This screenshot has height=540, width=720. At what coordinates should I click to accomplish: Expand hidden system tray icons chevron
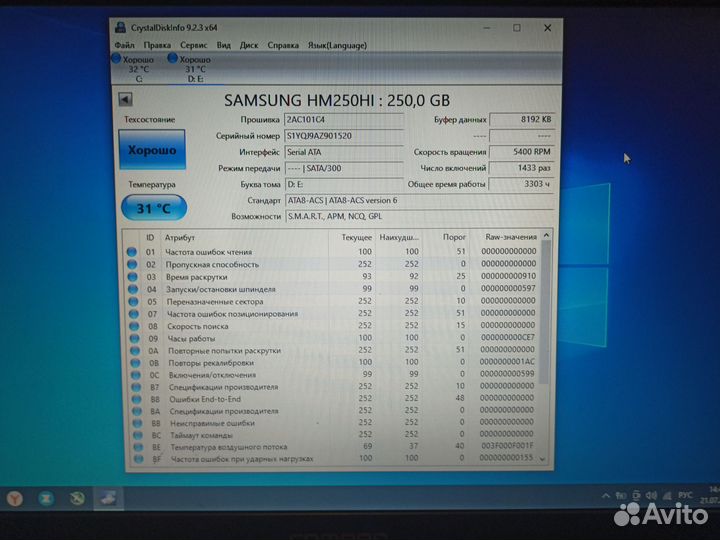(606, 495)
